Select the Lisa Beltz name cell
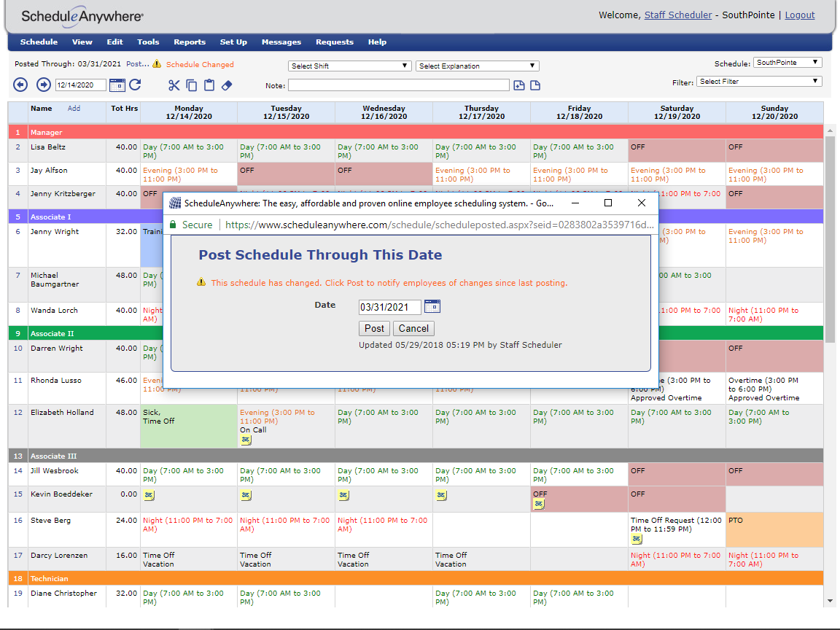This screenshot has height=630, width=840. coord(67,150)
